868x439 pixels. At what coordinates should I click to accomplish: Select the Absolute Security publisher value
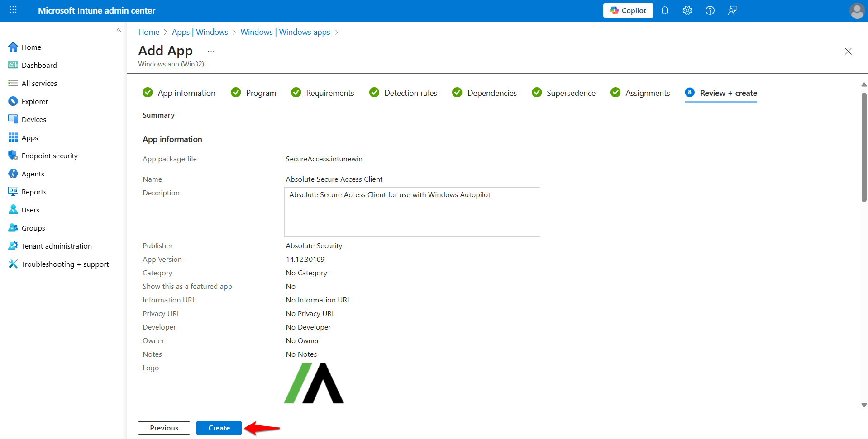[x=314, y=245]
